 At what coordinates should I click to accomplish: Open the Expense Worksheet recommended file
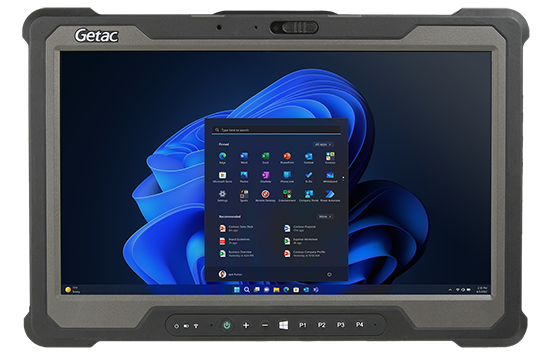pyautogui.click(x=301, y=241)
